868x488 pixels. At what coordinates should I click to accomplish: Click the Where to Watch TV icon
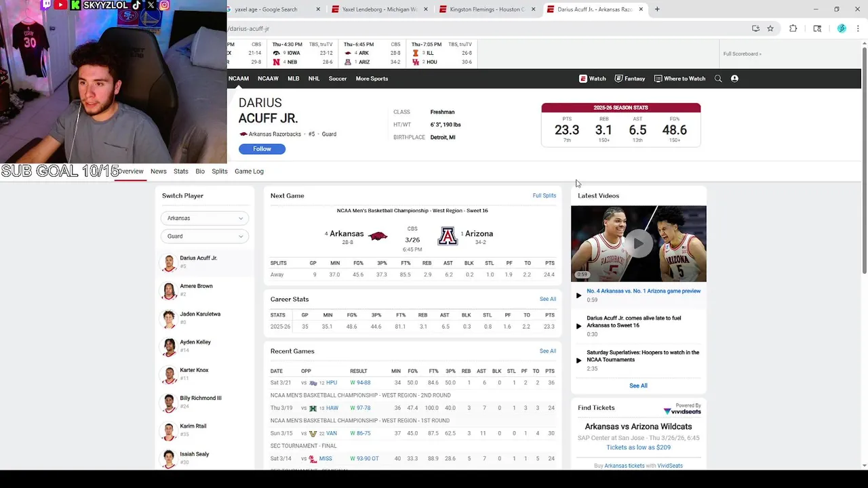[658, 79]
